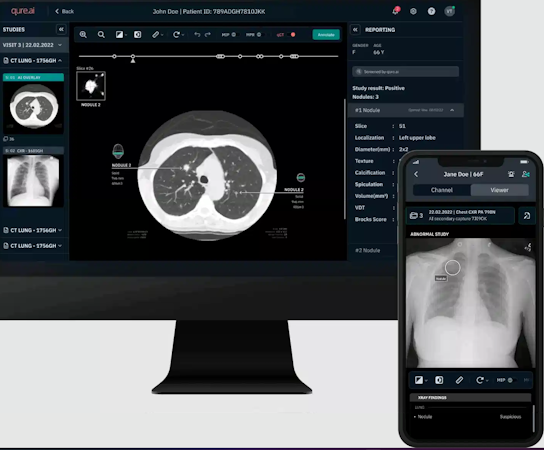Select the Viewer tab on phone
544x450 pixels.
[x=500, y=190]
